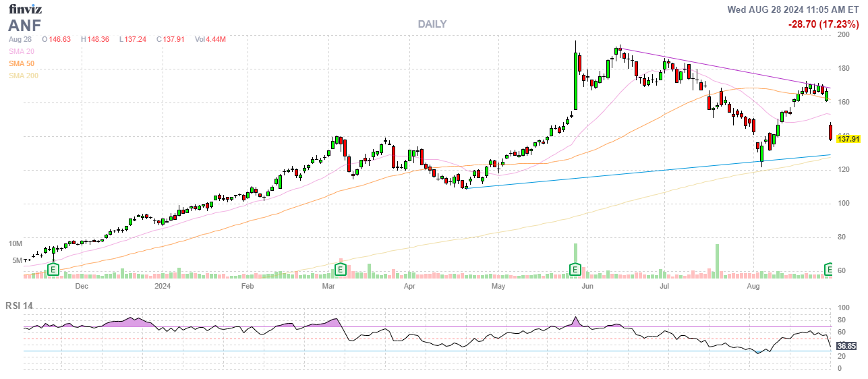This screenshot has width=868, height=379.
Task: Click the Jun label on the date axis
Action: point(587,286)
